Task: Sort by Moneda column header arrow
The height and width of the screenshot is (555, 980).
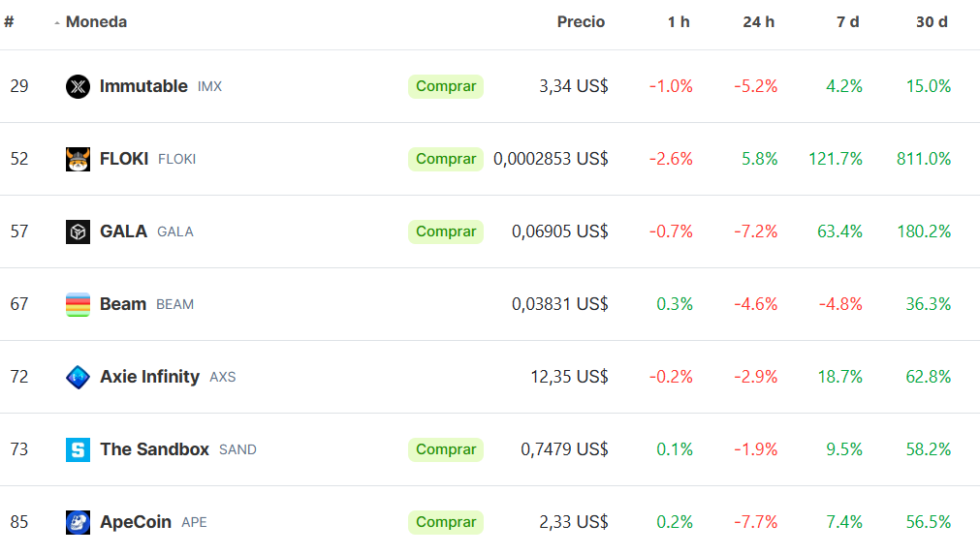Action: [57, 23]
